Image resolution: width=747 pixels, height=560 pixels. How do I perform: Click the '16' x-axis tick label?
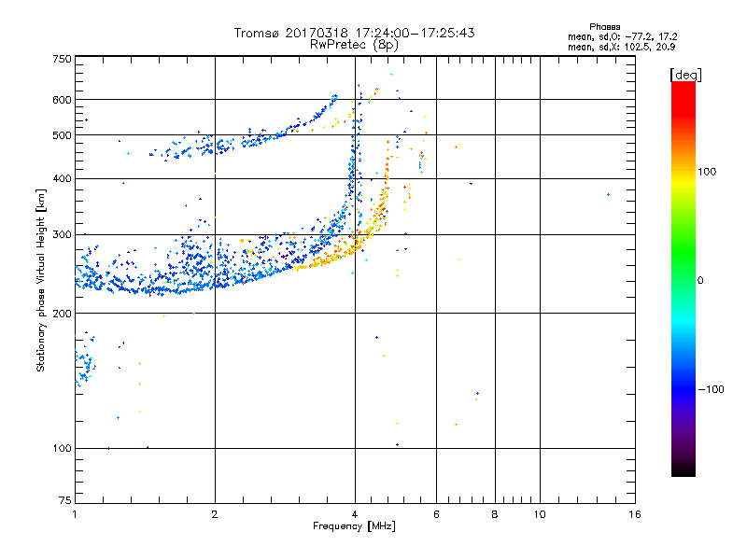point(635,514)
